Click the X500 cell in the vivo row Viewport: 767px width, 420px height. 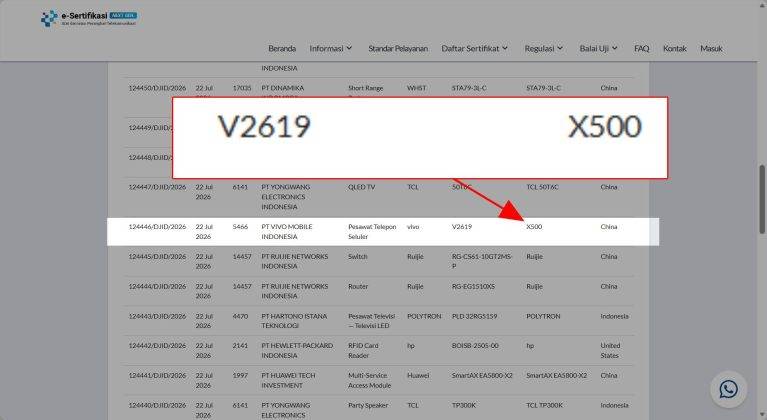534,227
